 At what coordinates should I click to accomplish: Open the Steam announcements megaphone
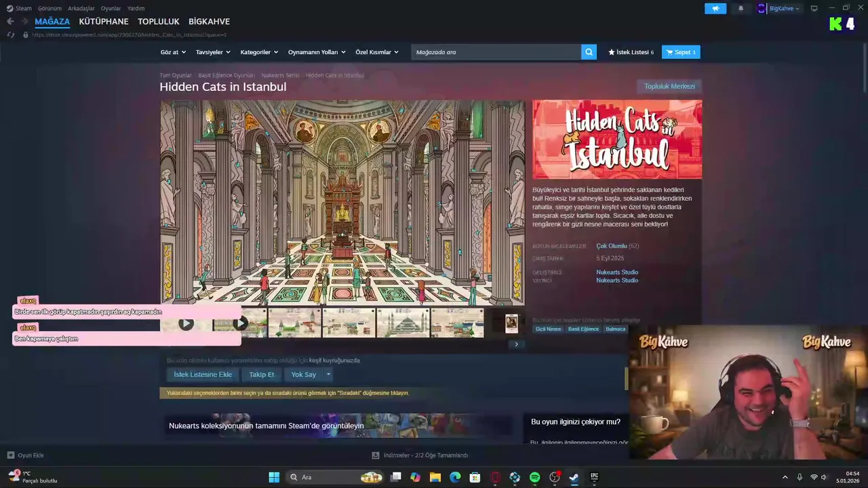pos(715,9)
